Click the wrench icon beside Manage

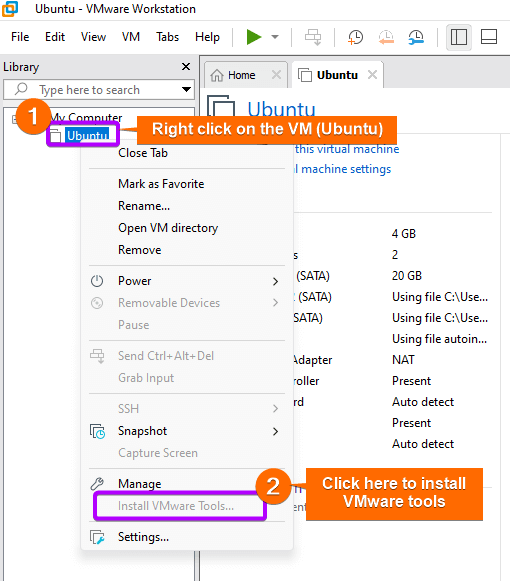point(97,484)
